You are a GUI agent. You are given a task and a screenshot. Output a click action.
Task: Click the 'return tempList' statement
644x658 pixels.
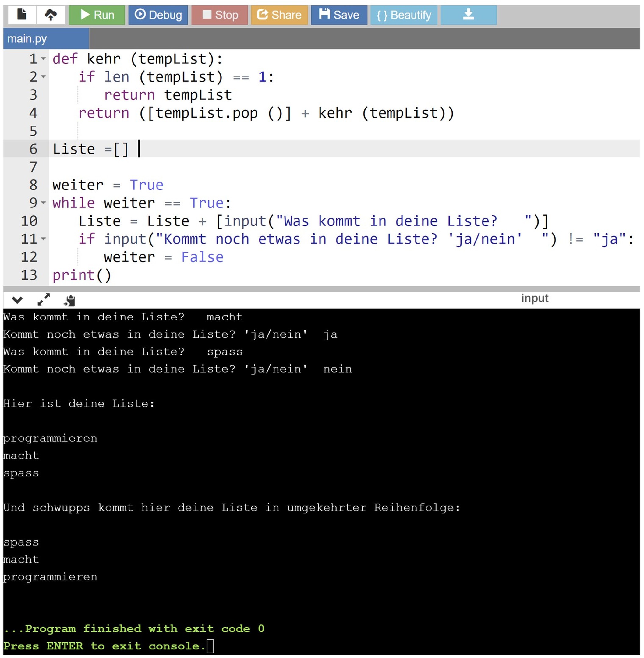click(168, 95)
